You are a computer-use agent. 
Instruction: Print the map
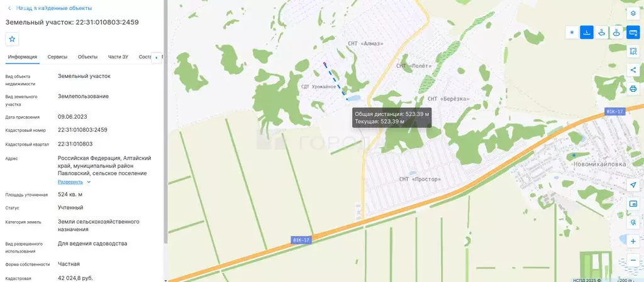[x=633, y=89]
